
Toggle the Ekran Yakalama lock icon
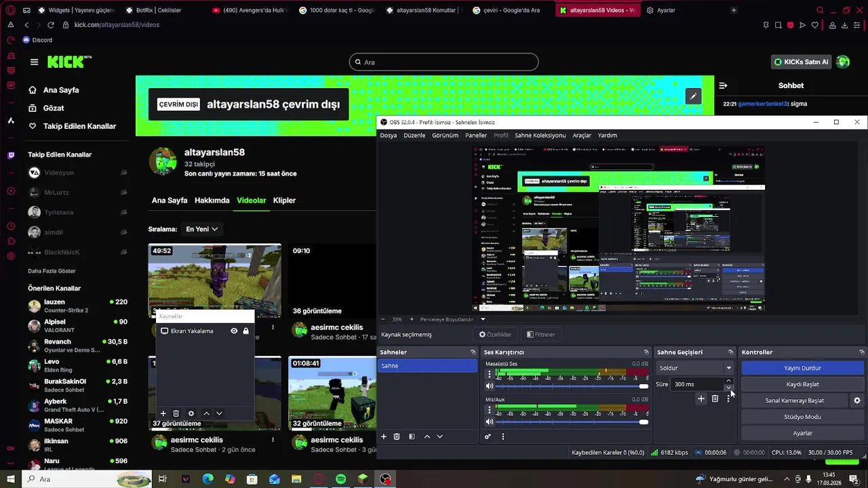(245, 331)
